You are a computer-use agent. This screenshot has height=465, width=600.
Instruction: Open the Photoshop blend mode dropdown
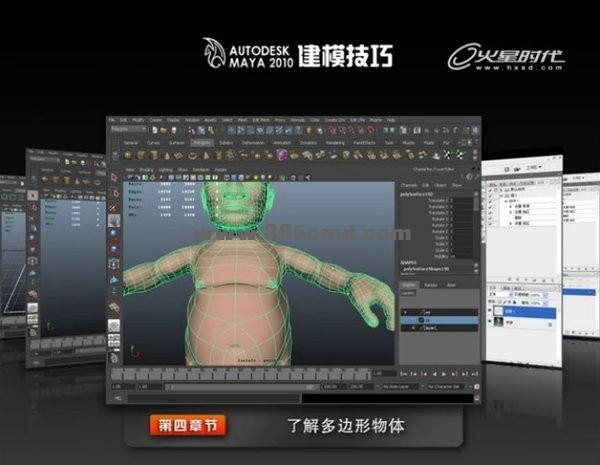[501, 295]
